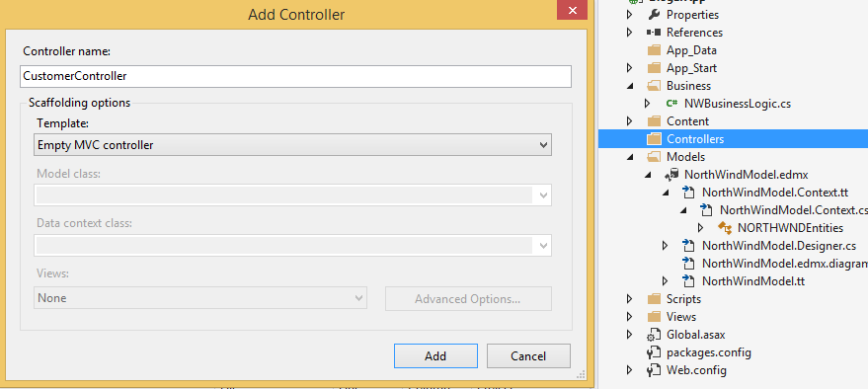
Task: Select the Controllers folder in the tree
Action: [x=733, y=139]
